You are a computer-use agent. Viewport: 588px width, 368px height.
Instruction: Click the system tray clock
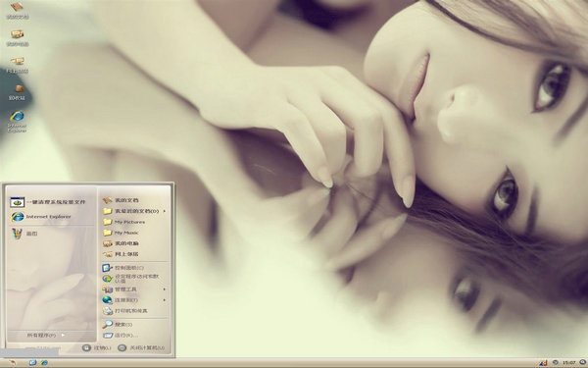pos(568,363)
